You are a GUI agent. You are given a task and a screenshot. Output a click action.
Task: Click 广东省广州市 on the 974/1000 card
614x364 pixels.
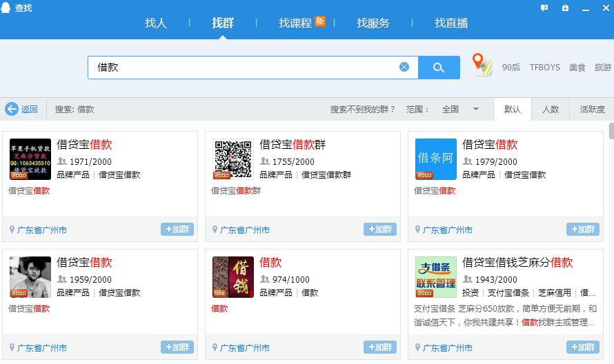point(245,347)
